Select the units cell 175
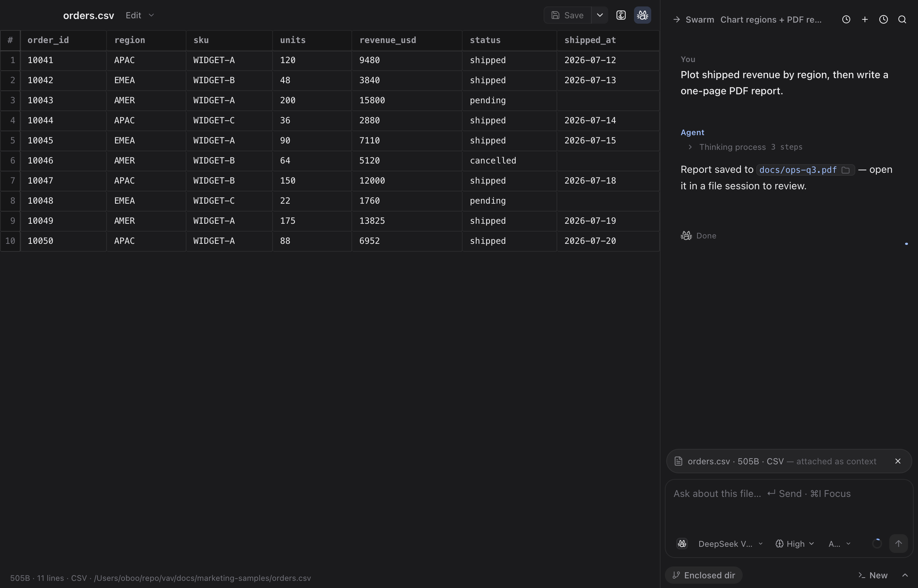The height and width of the screenshot is (588, 918). coord(312,221)
